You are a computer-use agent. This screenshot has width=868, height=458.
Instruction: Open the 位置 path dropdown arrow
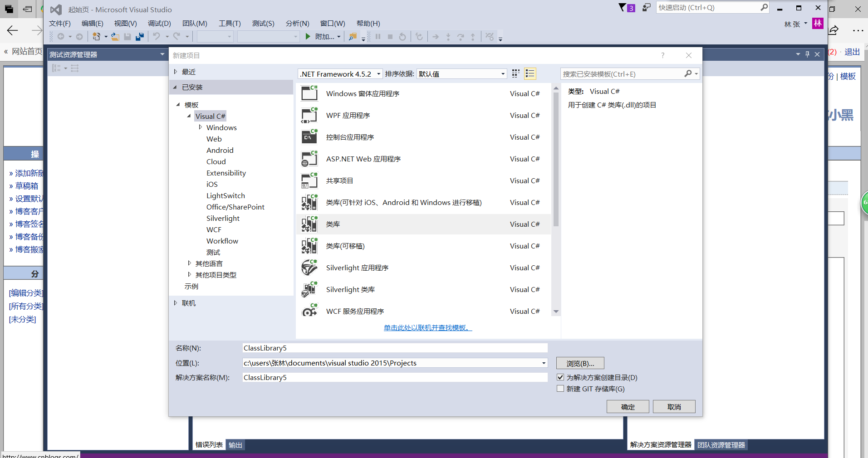click(544, 363)
